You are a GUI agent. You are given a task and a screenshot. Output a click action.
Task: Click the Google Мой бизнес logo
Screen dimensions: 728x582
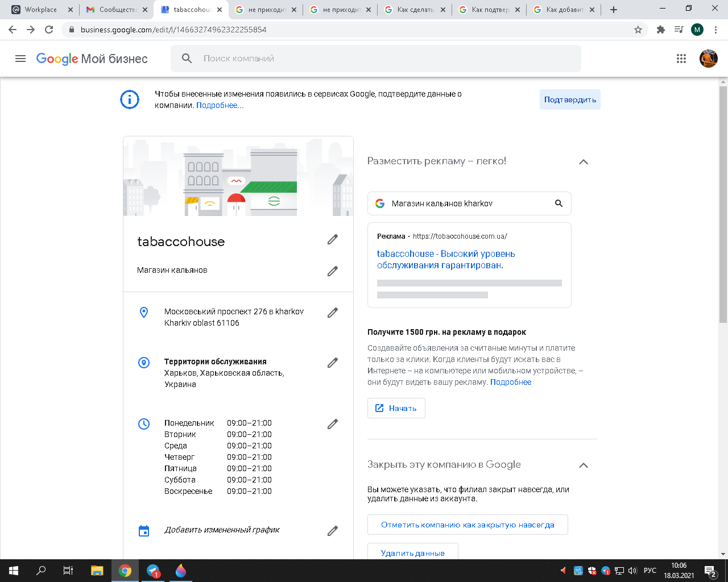(92, 59)
